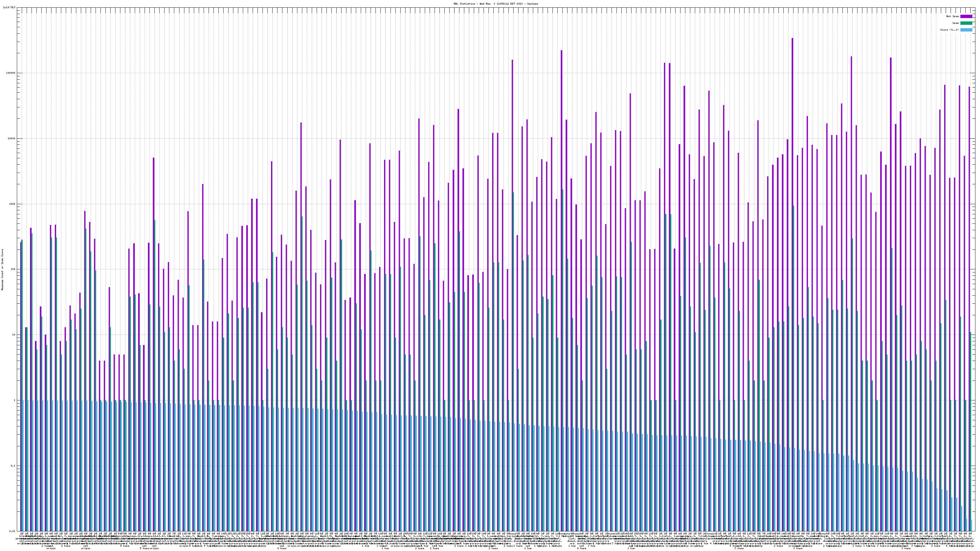Click the 100 y-axis tick label

(x=14, y=269)
